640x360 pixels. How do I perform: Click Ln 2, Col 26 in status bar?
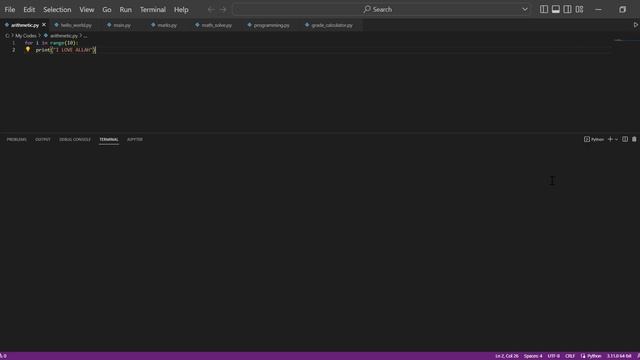[x=507, y=356]
